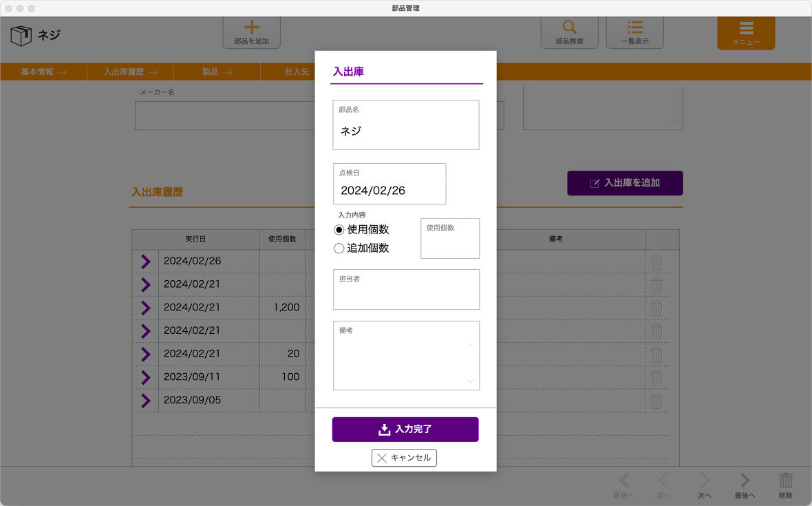The width and height of the screenshot is (812, 506).
Task: Expand the row with 1,200 使用個数
Action: coord(145,308)
